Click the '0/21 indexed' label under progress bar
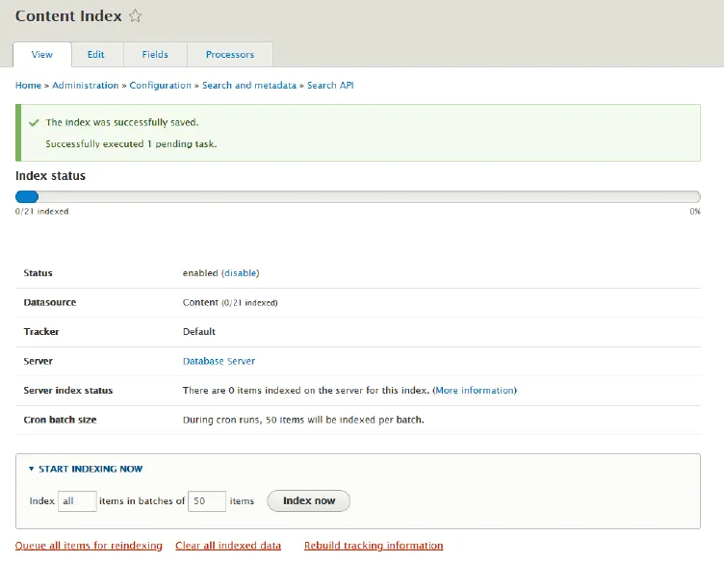 (x=42, y=212)
